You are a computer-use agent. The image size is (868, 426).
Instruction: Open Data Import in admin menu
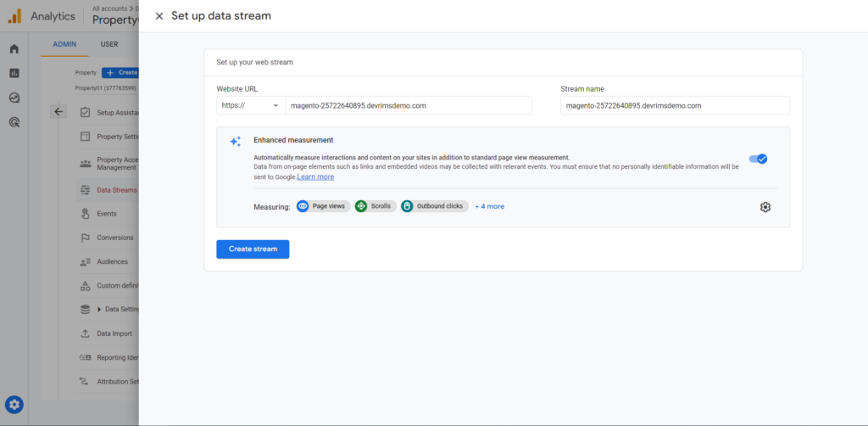click(114, 334)
